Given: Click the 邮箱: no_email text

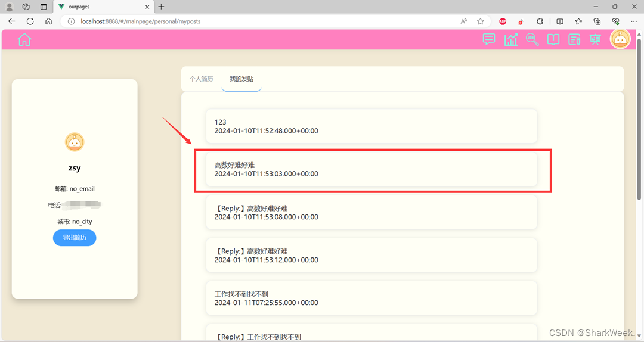Looking at the screenshot, I should pos(75,189).
